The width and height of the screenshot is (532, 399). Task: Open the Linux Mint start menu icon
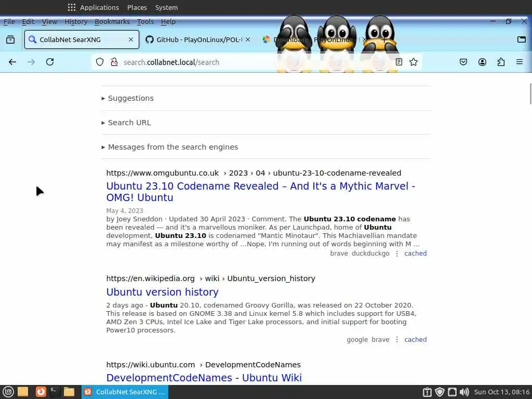(x=8, y=392)
